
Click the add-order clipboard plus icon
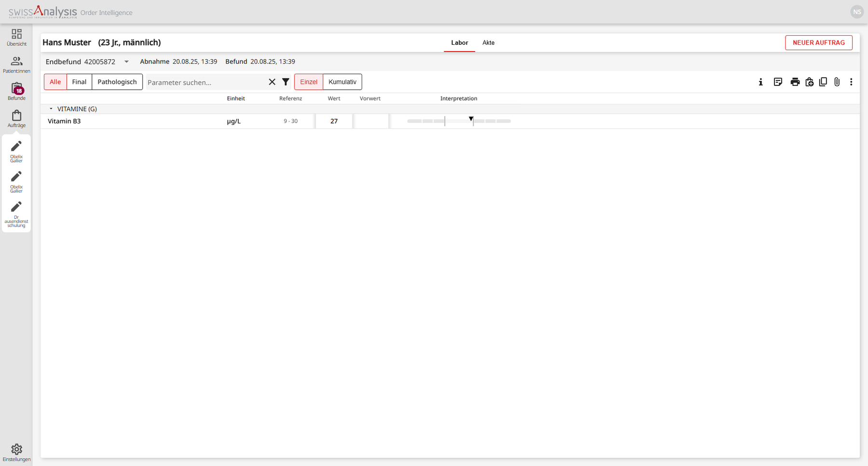pos(810,82)
